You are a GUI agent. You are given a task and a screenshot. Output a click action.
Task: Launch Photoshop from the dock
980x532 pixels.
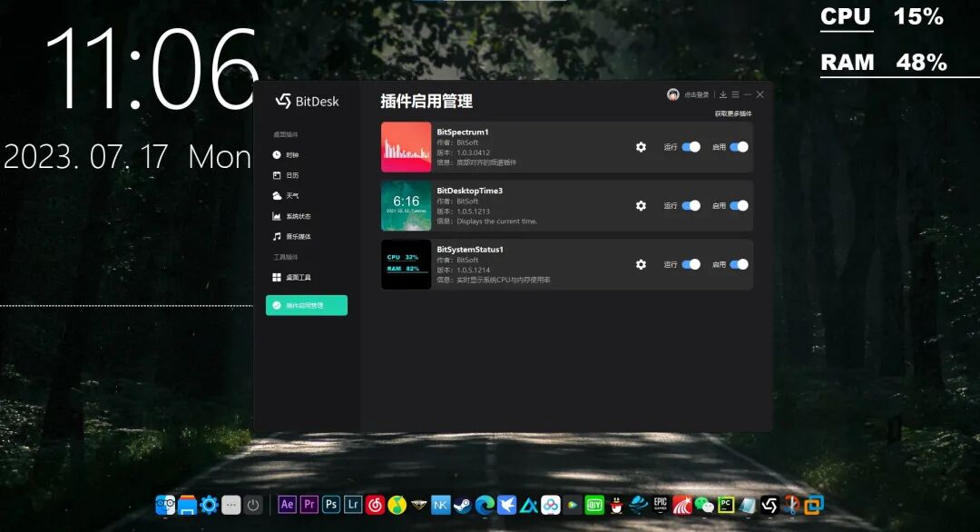point(331,505)
